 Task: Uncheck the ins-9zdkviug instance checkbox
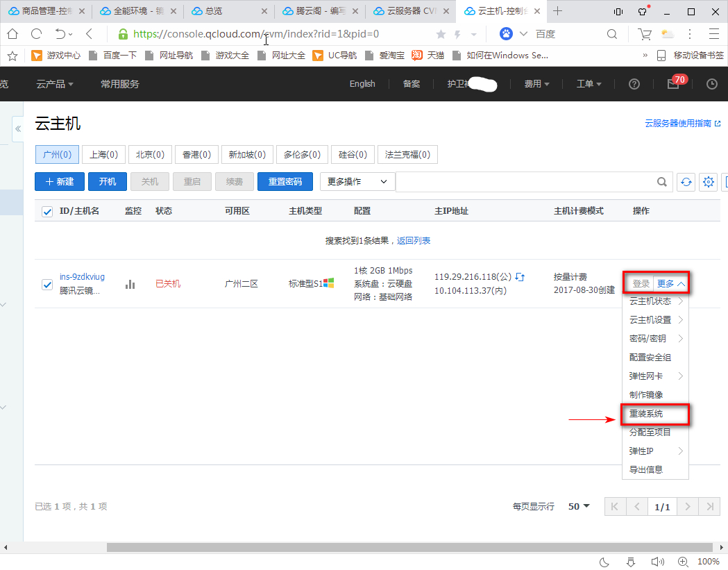click(x=47, y=284)
